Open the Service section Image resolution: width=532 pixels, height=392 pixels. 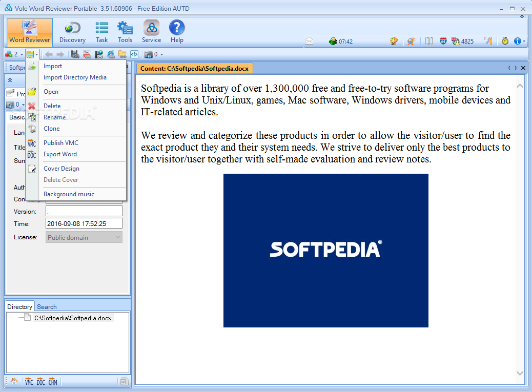[151, 32]
